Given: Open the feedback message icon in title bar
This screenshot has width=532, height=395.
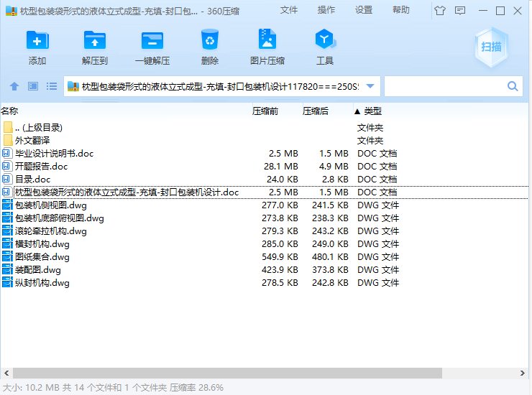Looking at the screenshot, I should coord(460,11).
